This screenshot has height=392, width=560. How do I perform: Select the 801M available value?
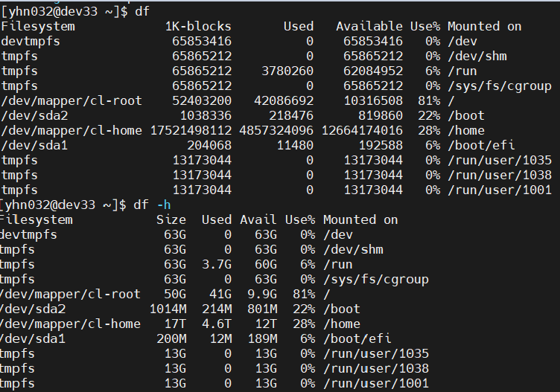point(262,309)
